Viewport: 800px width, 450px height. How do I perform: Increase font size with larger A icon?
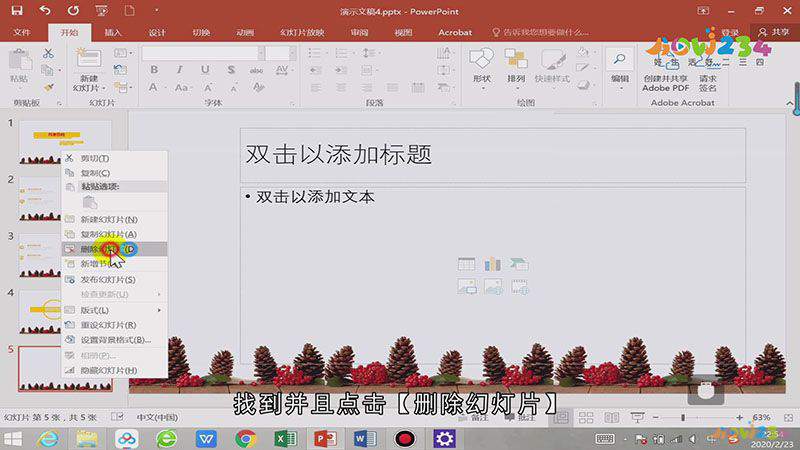point(208,88)
